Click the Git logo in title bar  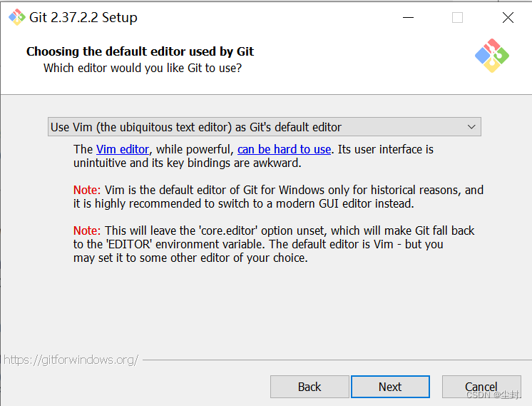[x=17, y=17]
